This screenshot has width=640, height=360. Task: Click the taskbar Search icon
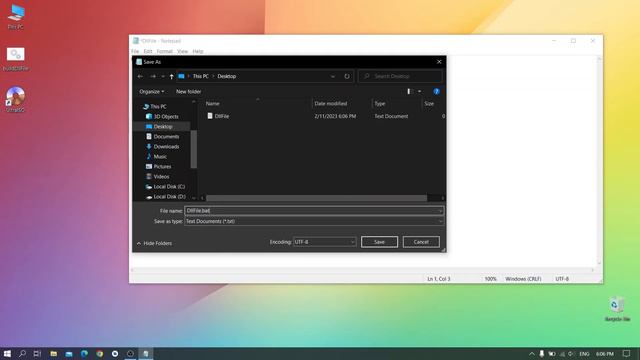pyautogui.click(x=22, y=354)
